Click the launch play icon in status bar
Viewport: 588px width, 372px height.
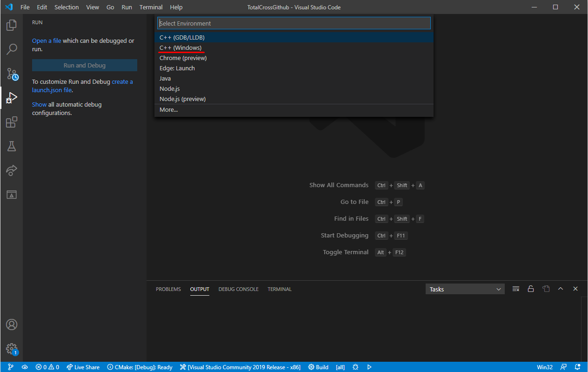[x=369, y=367]
